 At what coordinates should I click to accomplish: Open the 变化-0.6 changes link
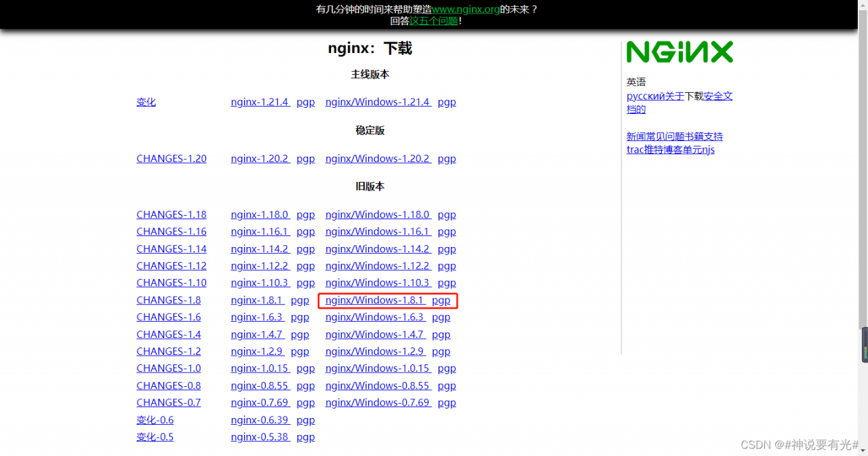(x=155, y=420)
